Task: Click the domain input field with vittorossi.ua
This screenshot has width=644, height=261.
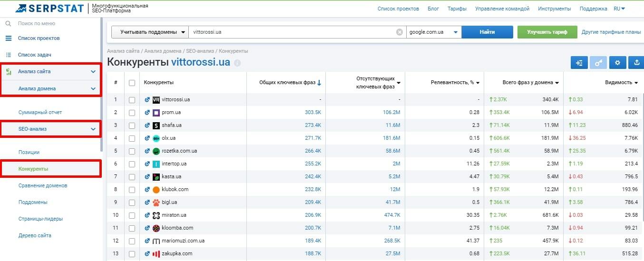Action: (290, 32)
